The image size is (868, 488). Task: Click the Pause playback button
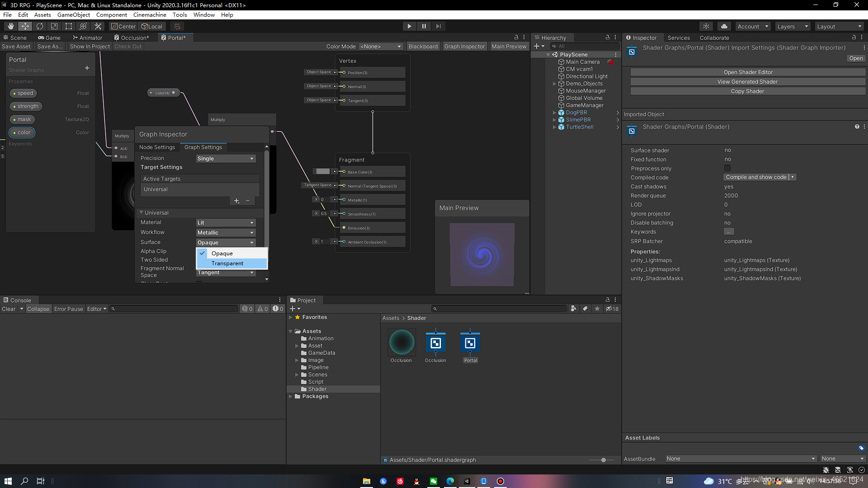click(x=424, y=26)
